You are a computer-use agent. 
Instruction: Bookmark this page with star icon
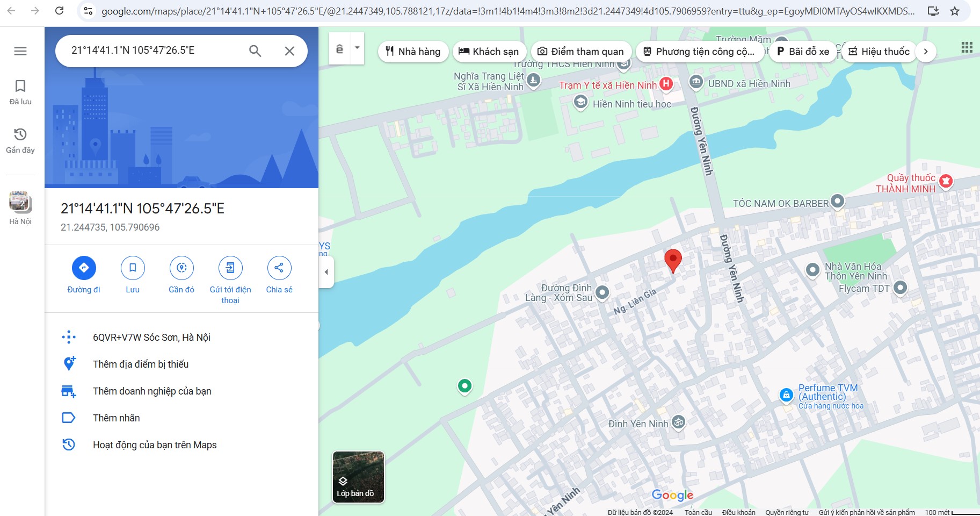coord(955,11)
